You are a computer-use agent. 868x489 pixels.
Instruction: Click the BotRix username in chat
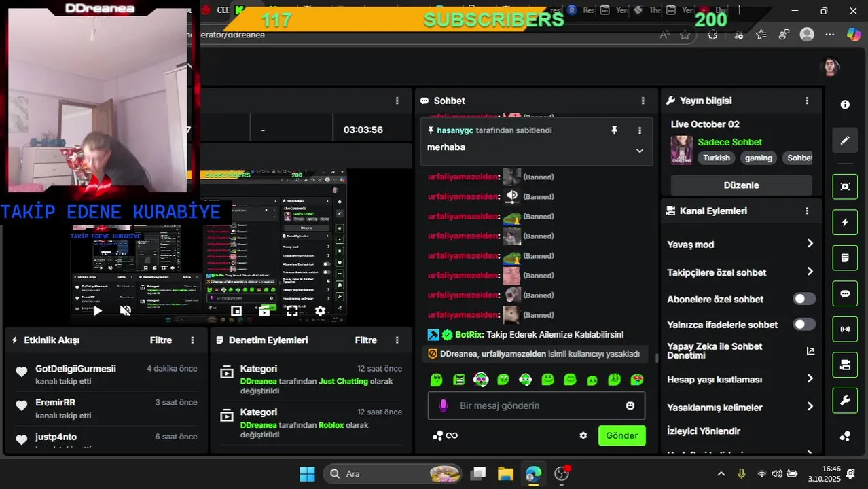tap(469, 335)
